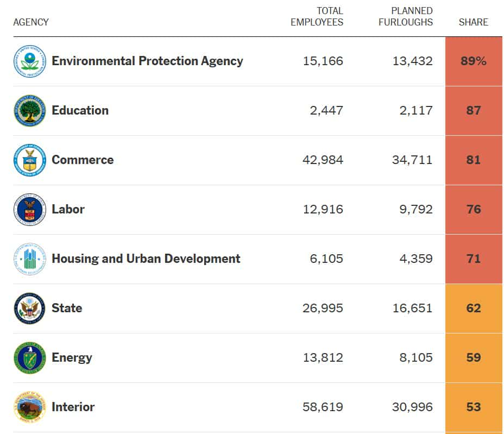Click the Commerce agency name text
The width and height of the screenshot is (504, 434).
[83, 160]
